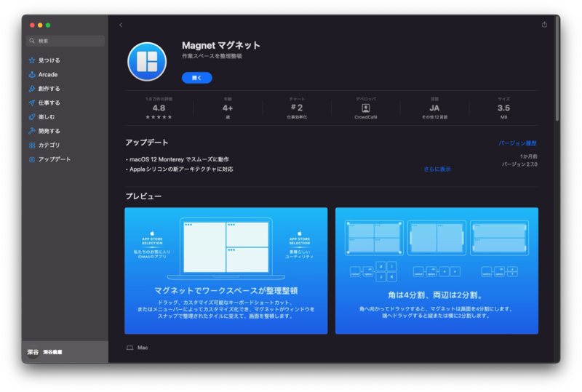Click the 深谷 account avatar
This screenshot has height=392, width=582.
pyautogui.click(x=33, y=352)
